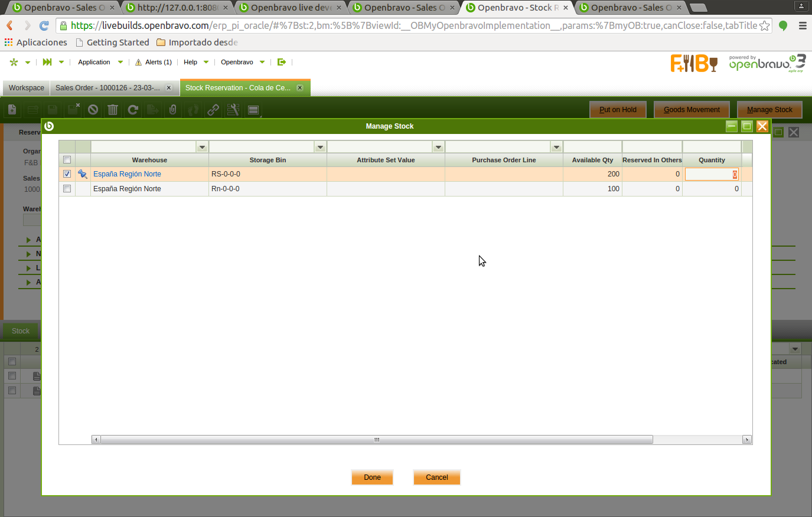Close the Sales Order - 1000126 tab
The width and height of the screenshot is (812, 517).
(169, 88)
